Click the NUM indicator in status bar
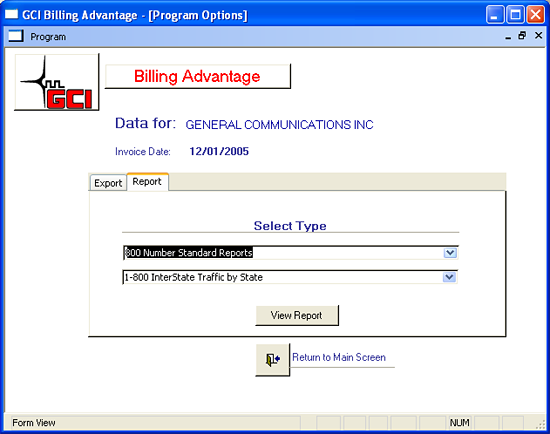Screen dimensions: 550x434 click(459, 423)
